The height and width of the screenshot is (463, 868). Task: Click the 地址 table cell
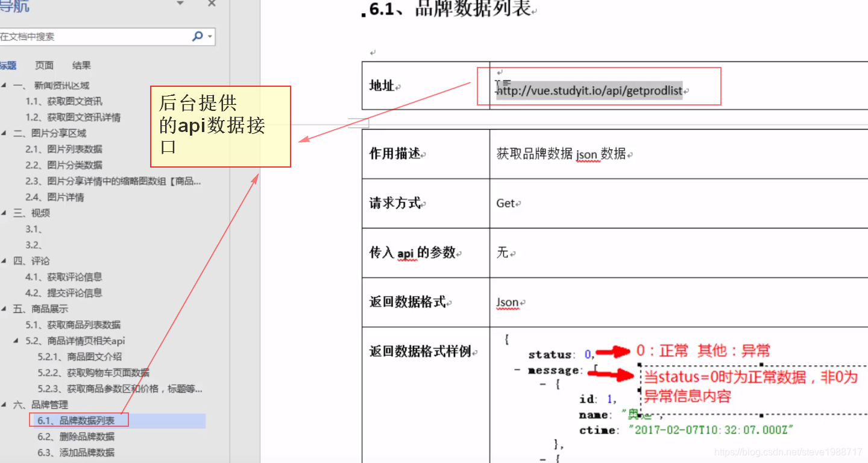pyautogui.click(x=426, y=86)
